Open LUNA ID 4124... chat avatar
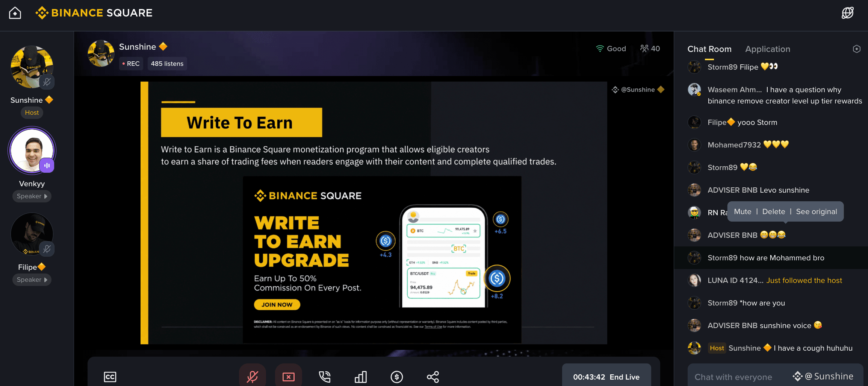 tap(694, 280)
